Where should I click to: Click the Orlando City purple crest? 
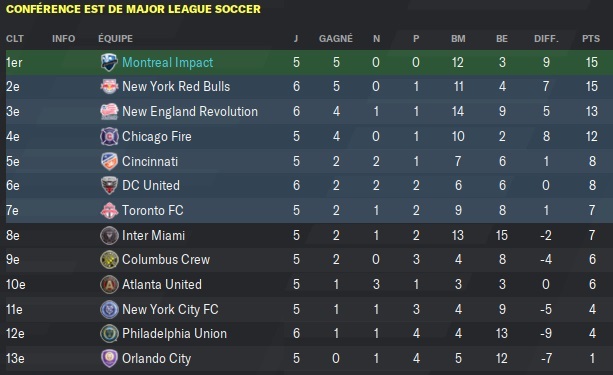click(109, 359)
